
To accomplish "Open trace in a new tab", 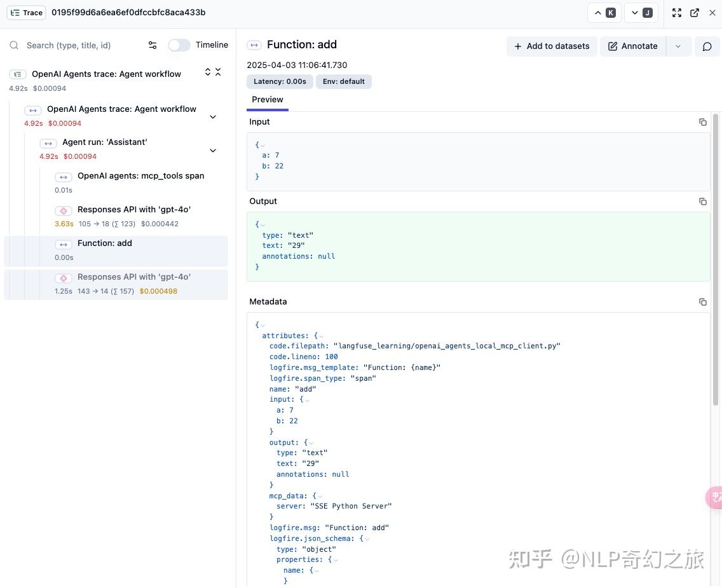I will pos(694,12).
